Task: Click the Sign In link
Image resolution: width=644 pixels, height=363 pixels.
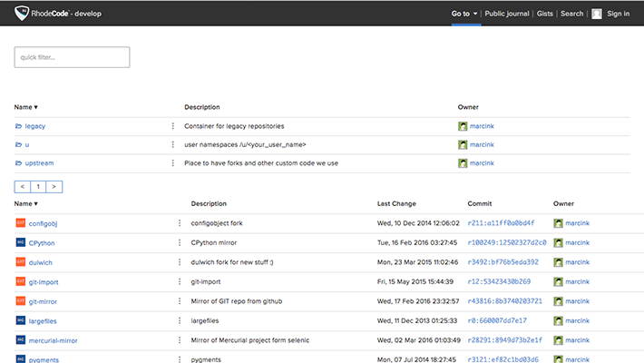Action: point(618,14)
